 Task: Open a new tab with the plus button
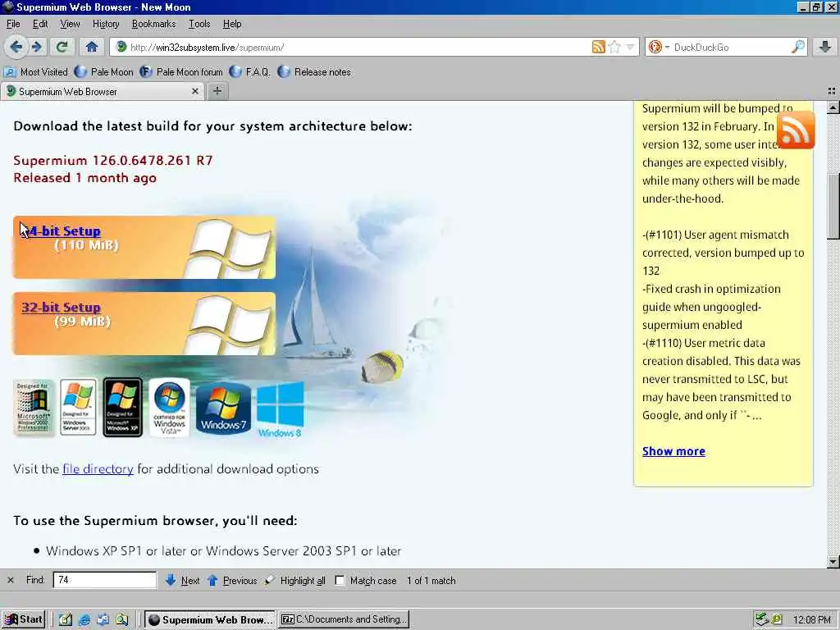(217, 92)
